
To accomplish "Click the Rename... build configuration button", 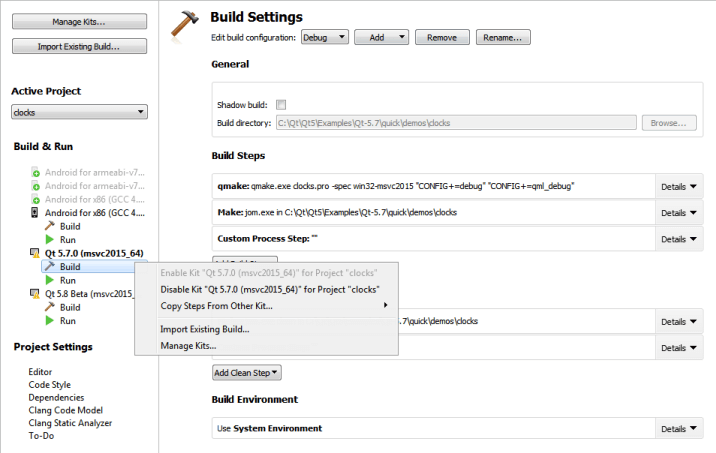I will [502, 37].
